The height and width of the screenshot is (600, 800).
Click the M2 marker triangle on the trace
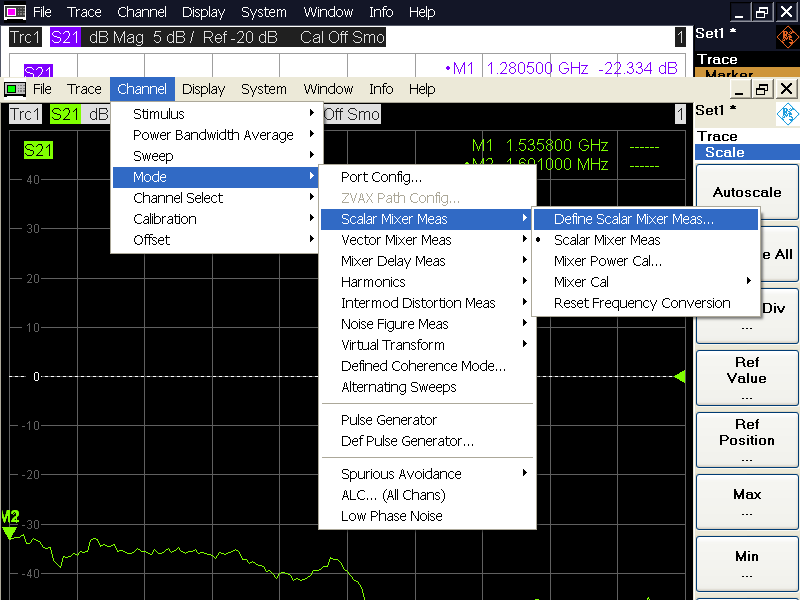10,532
